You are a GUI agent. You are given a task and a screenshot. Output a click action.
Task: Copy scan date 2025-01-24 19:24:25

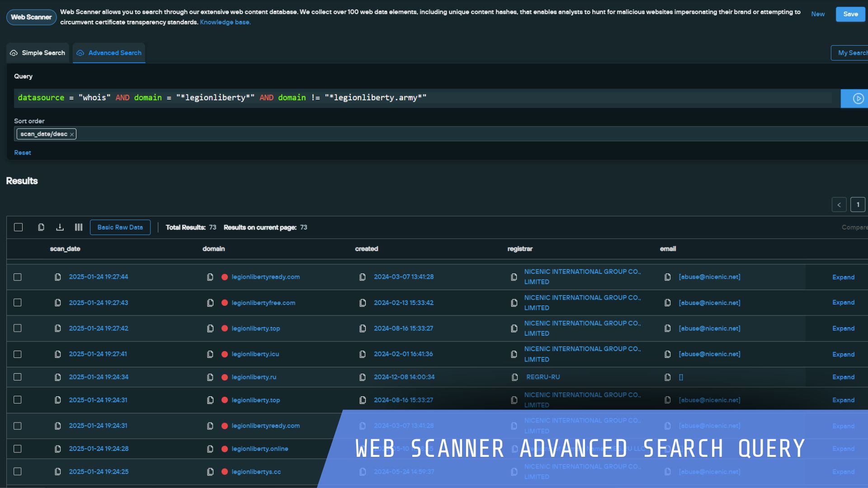point(58,472)
